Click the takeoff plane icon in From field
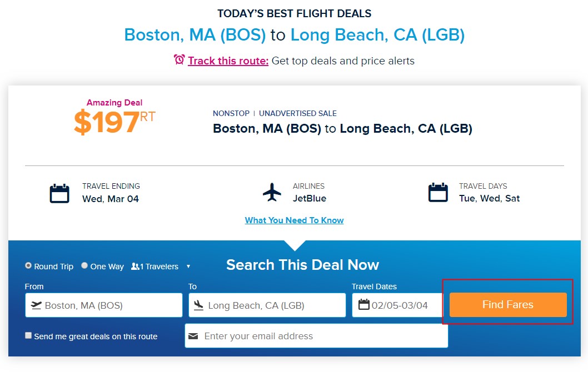 click(36, 305)
